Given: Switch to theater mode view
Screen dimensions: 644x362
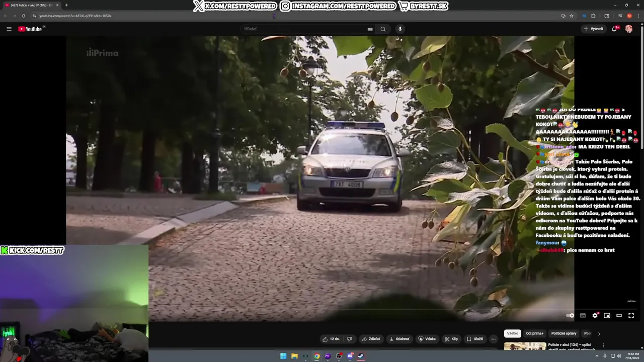Looking at the screenshot, I should pos(619,315).
